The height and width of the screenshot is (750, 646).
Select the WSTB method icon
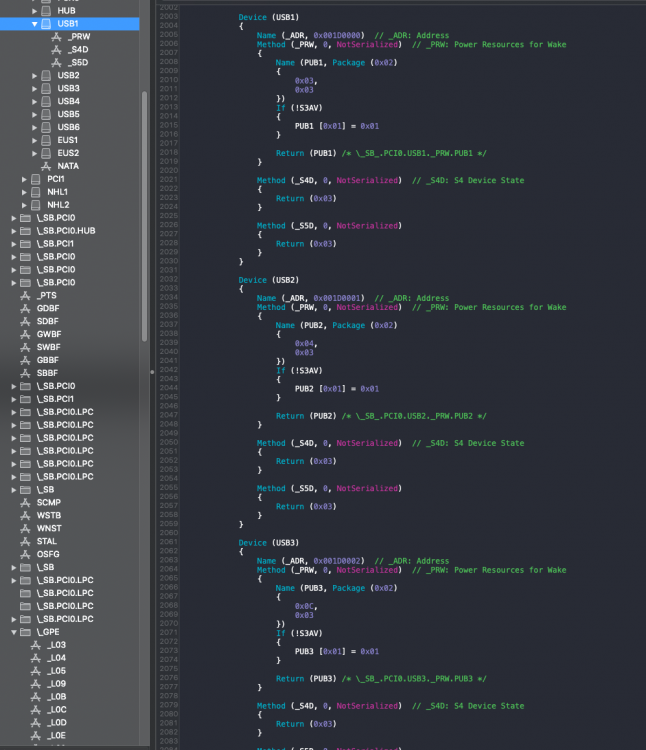[25, 516]
